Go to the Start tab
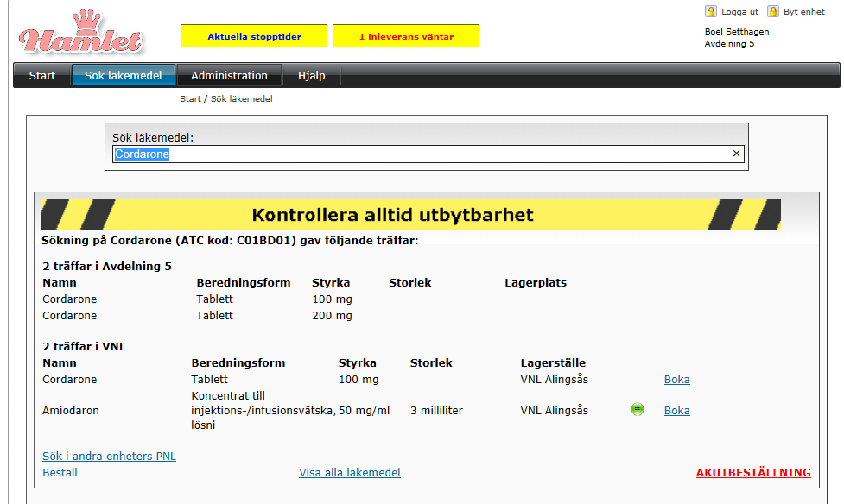This screenshot has height=504, width=844. pyautogui.click(x=42, y=75)
